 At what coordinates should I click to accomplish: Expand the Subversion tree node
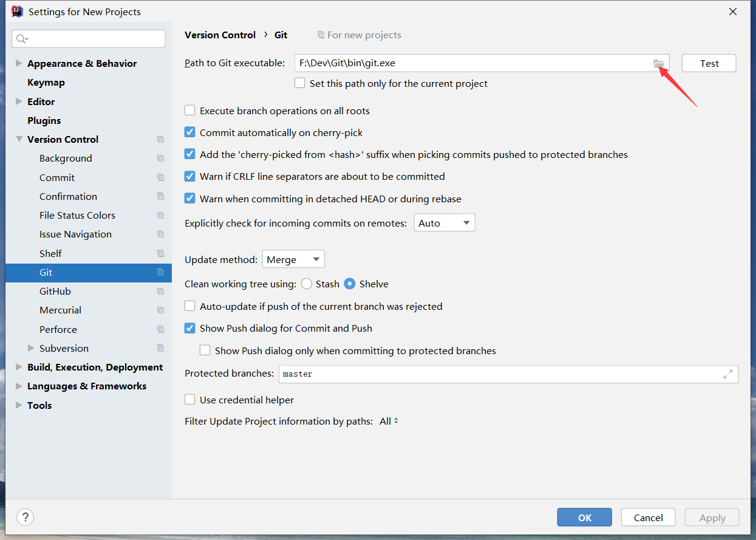tap(31, 348)
